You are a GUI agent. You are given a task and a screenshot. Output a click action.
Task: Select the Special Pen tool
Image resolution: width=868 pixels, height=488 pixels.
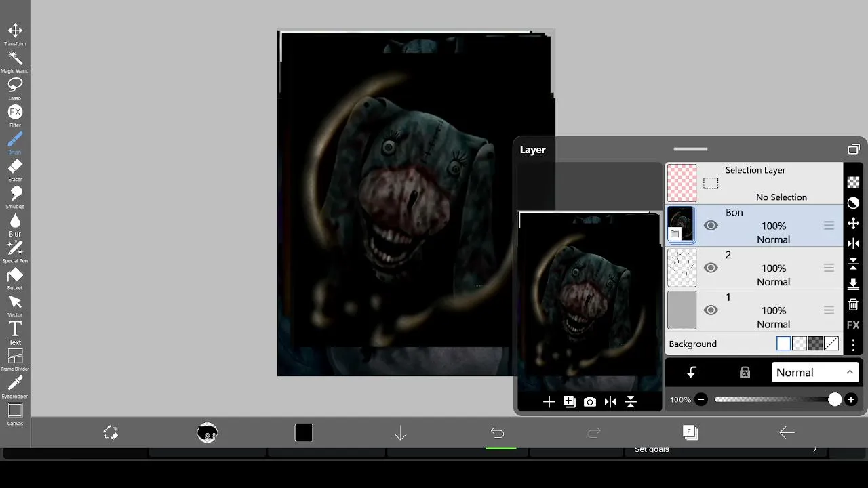pyautogui.click(x=15, y=251)
